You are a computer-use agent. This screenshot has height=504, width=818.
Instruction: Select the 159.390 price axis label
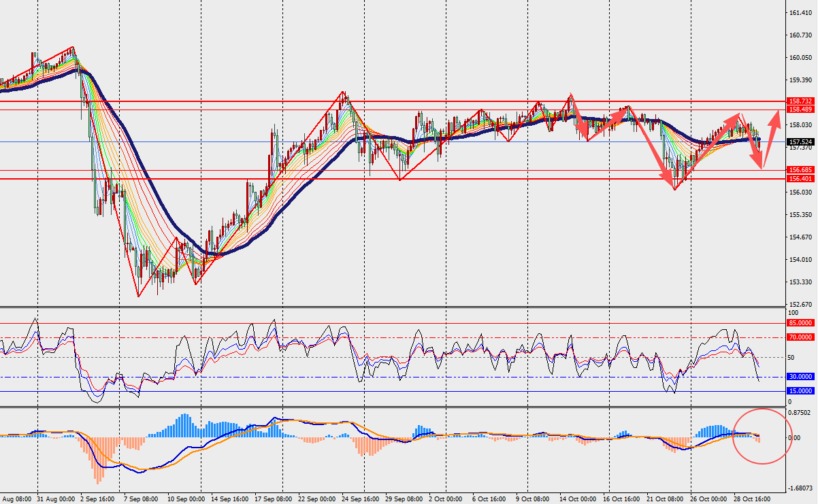(800, 80)
